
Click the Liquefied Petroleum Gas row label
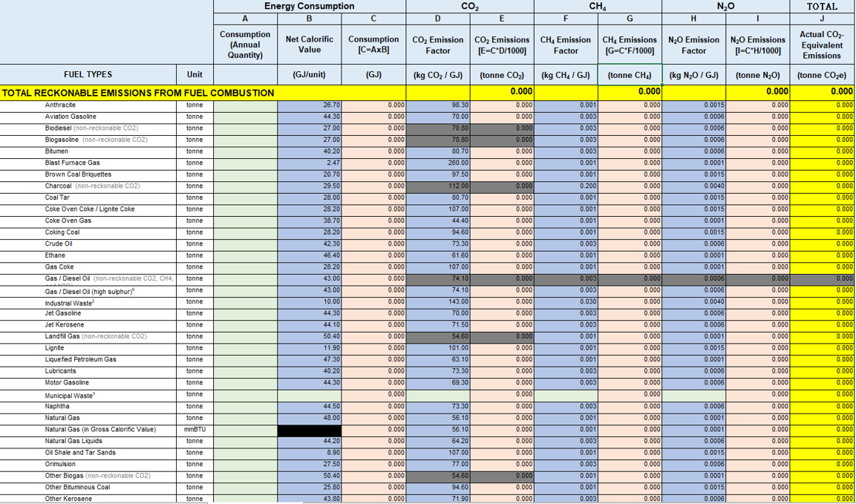80,359
